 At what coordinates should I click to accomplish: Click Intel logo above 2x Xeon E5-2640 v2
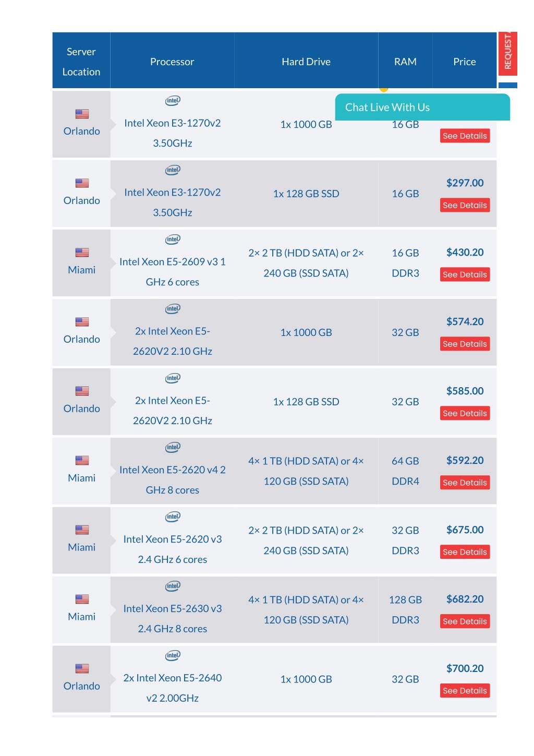coord(173,656)
